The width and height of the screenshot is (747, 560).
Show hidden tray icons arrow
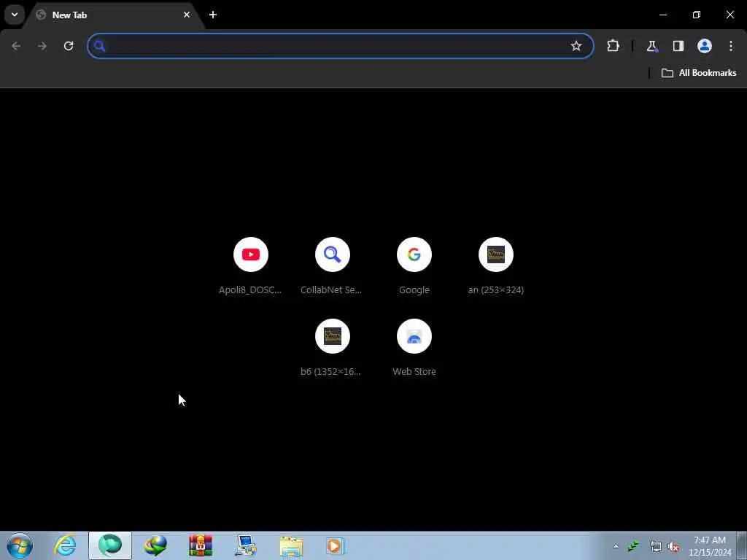click(x=616, y=546)
